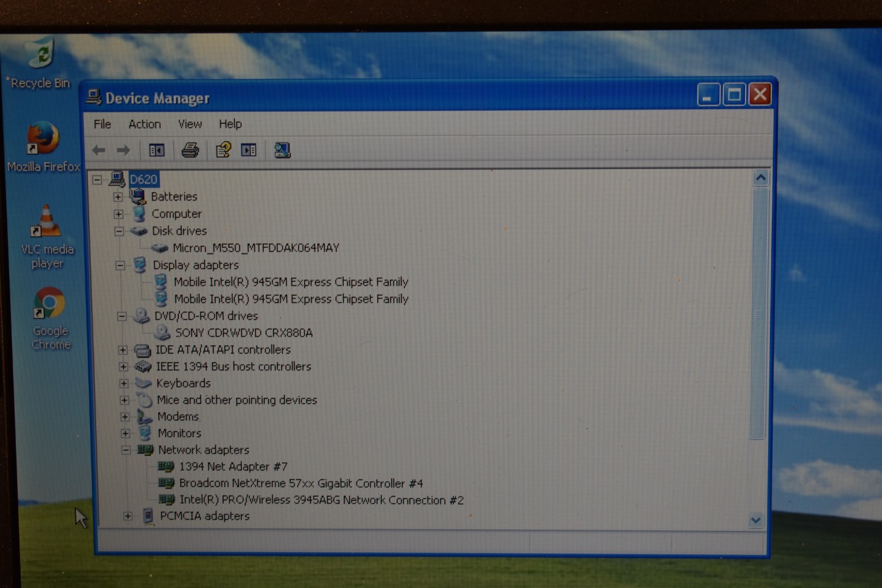Close the Device Manager window
This screenshot has height=588, width=882.
pyautogui.click(x=760, y=94)
